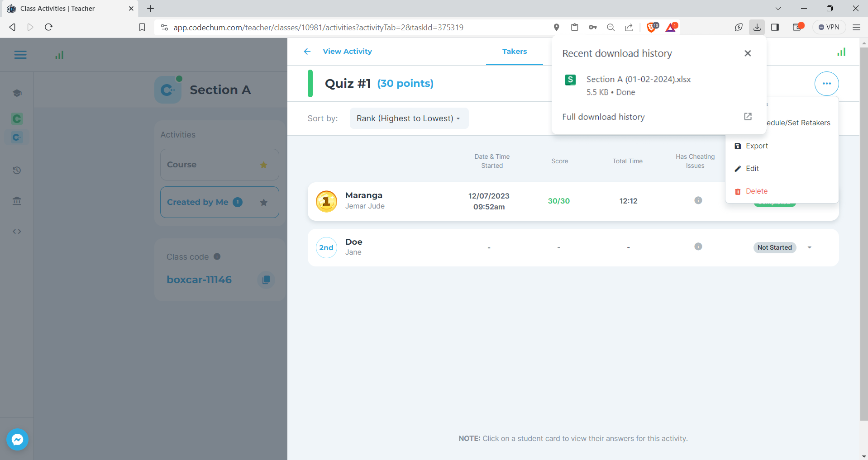
Task: Click Doe's cheating issues info icon
Action: click(x=698, y=247)
